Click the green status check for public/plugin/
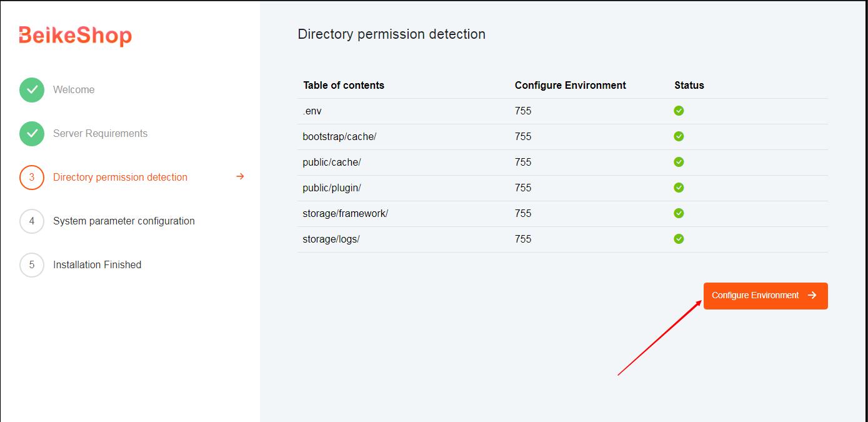The width and height of the screenshot is (868, 422). 679,188
